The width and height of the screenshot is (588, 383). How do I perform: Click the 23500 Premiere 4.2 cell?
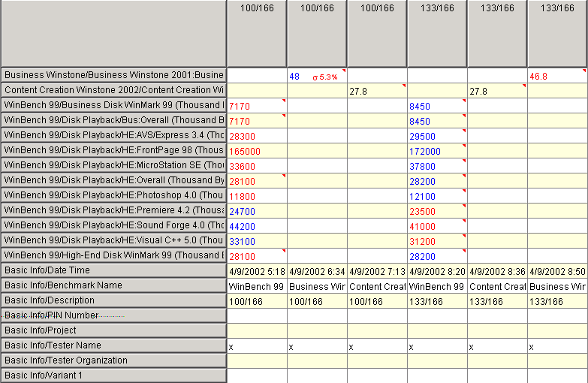tap(437, 211)
